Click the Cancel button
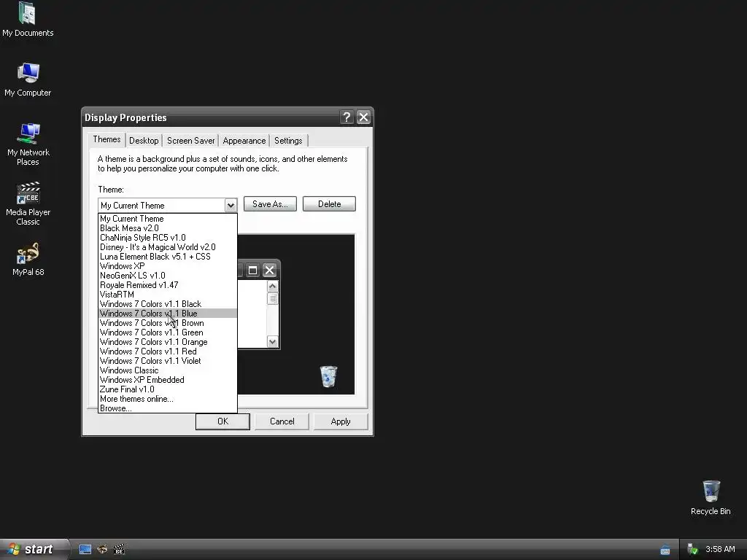Viewport: 747px width, 560px height. (282, 421)
